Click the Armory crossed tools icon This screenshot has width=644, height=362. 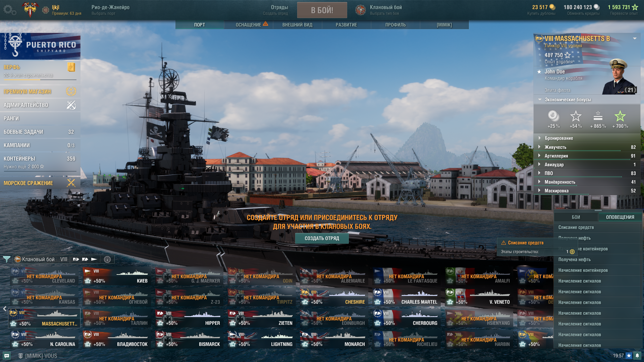pyautogui.click(x=71, y=105)
